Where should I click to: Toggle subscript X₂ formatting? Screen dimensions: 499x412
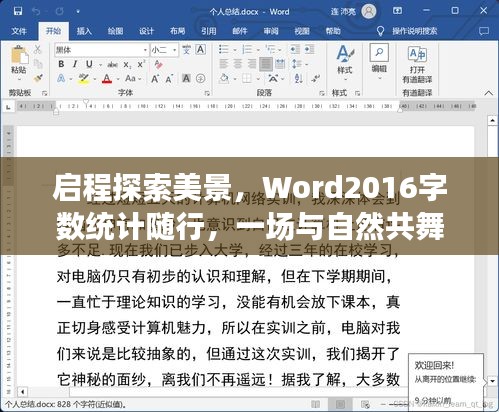click(127, 64)
